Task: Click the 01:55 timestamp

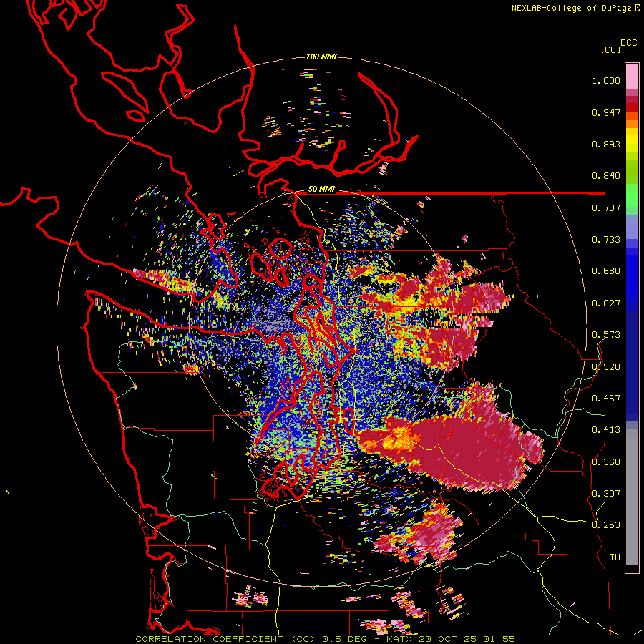Action: [499, 639]
